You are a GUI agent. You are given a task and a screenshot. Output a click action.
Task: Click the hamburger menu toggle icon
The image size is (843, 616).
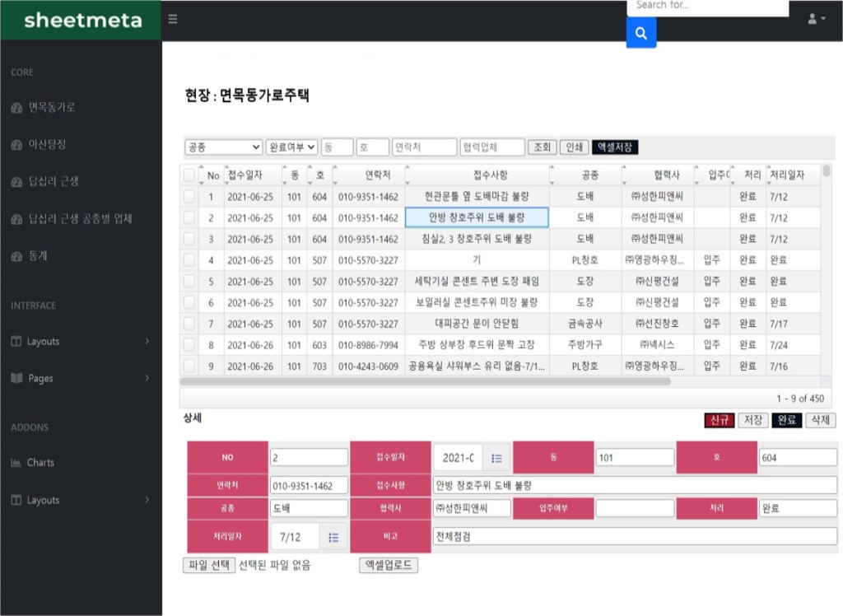point(173,20)
